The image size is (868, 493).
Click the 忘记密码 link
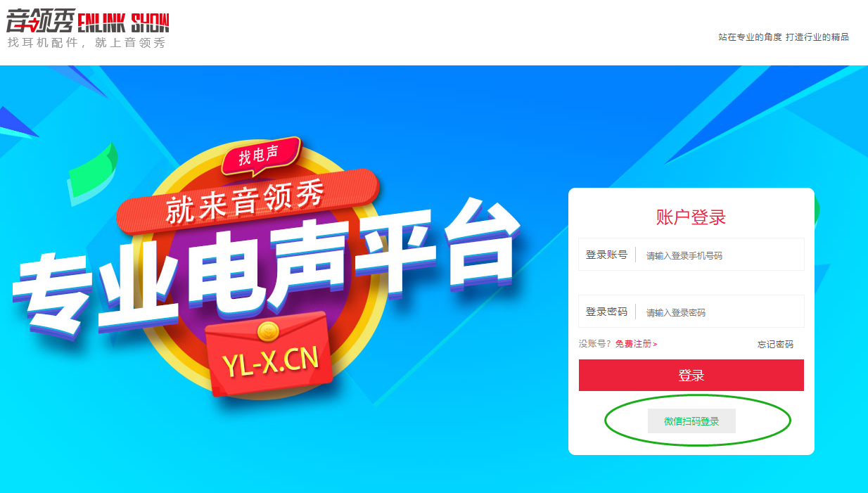click(x=775, y=344)
